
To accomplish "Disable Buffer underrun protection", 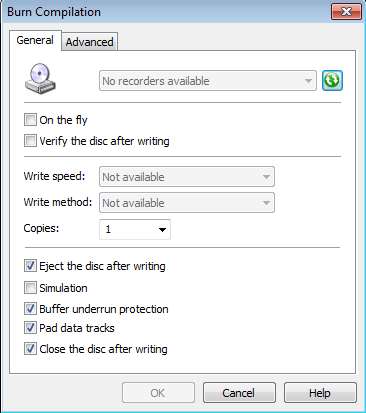I will 30,309.
